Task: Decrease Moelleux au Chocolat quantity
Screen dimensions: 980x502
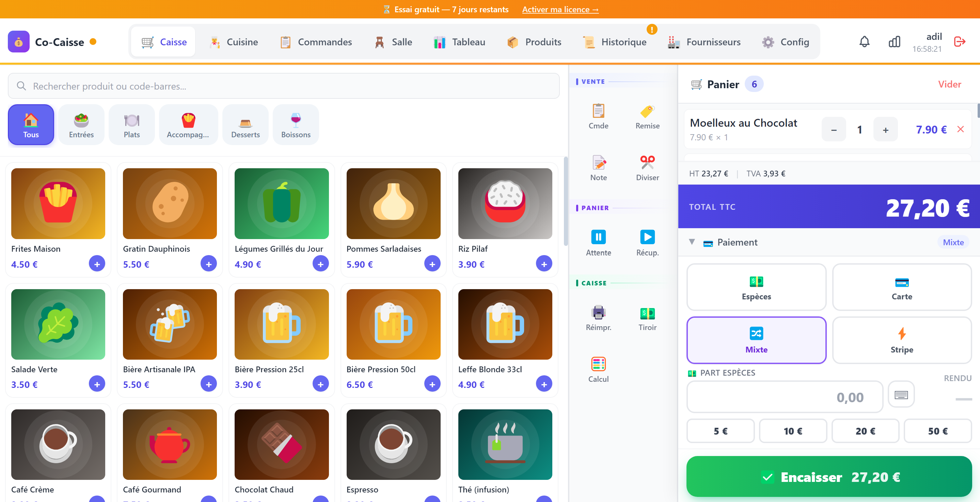Action: coord(834,130)
